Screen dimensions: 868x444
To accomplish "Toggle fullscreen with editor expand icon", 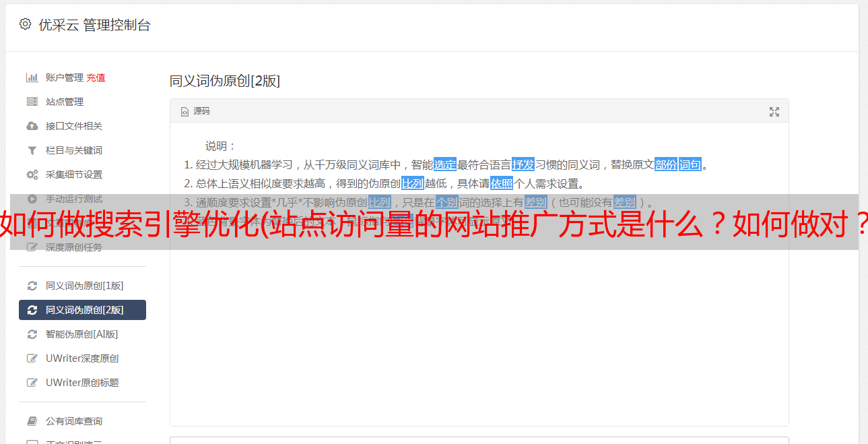I will tap(774, 112).
